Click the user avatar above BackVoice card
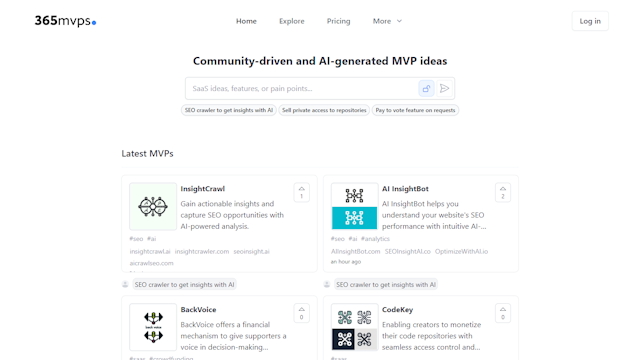640x360 pixels. pos(125,284)
